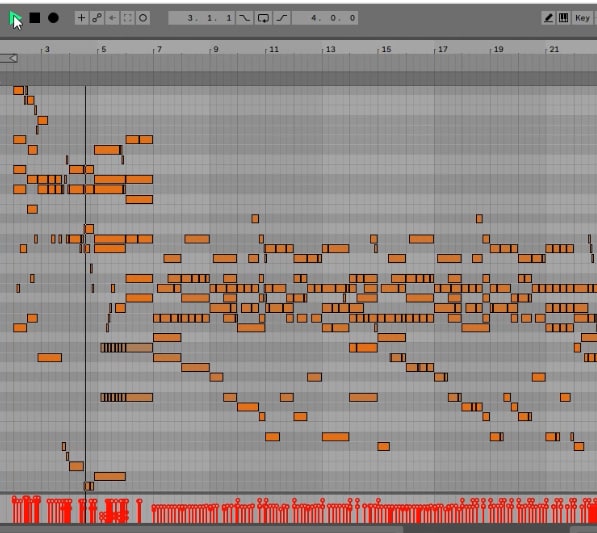Click bar 19 marker in ruler
Screen dimensions: 597x533
tap(498, 49)
